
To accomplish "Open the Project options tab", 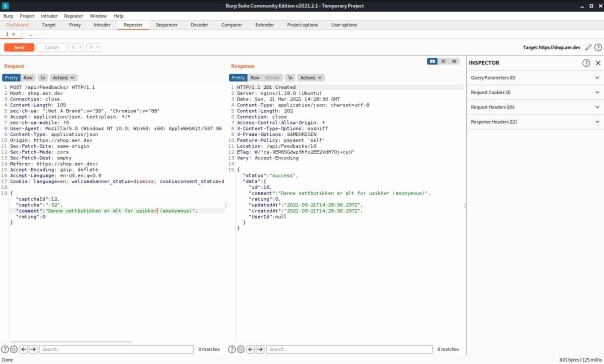I will [302, 25].
